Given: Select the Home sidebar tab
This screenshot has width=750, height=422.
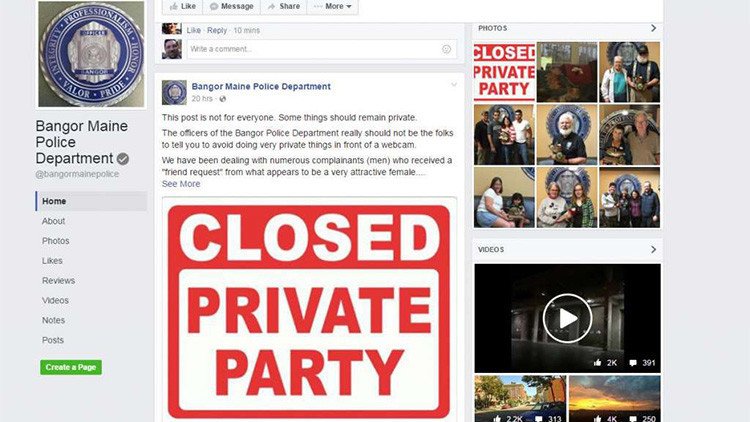Looking at the screenshot, I should [91, 201].
